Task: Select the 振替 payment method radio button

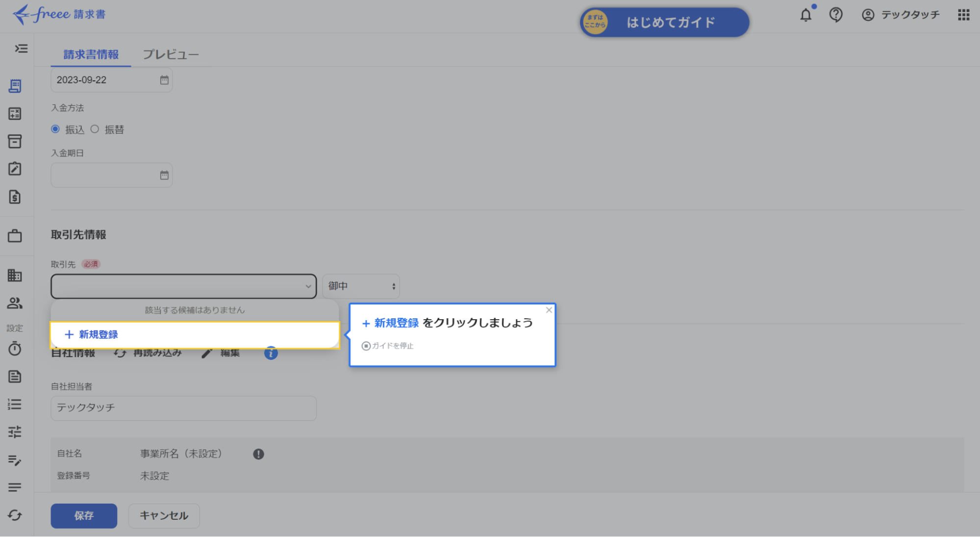Action: click(x=95, y=129)
